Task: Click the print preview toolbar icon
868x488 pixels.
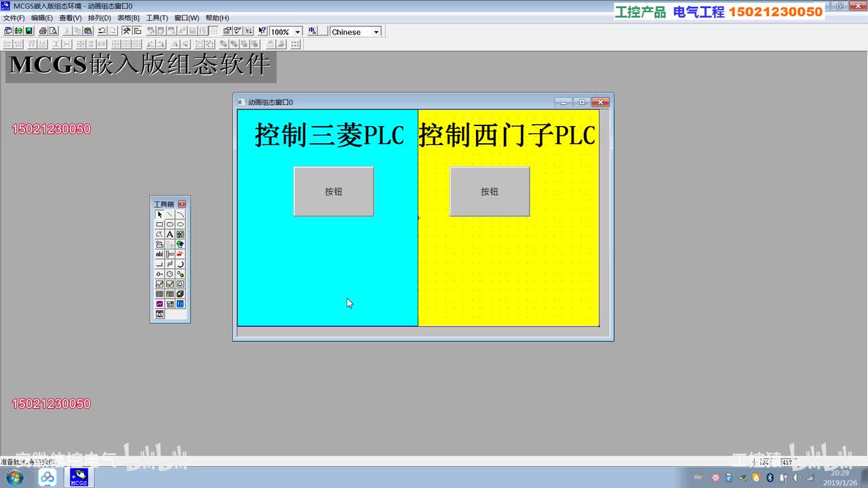Action: click(x=53, y=31)
